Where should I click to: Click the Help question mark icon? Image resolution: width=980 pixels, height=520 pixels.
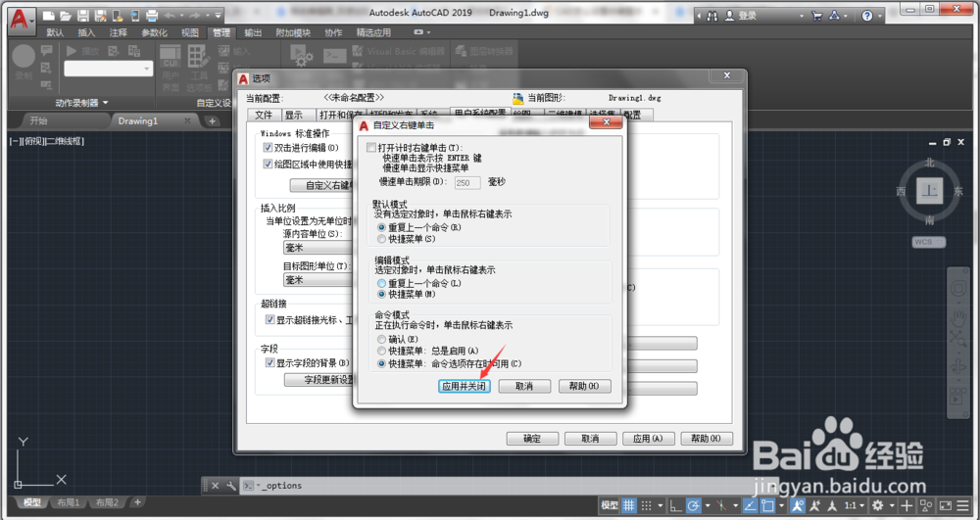[867, 16]
